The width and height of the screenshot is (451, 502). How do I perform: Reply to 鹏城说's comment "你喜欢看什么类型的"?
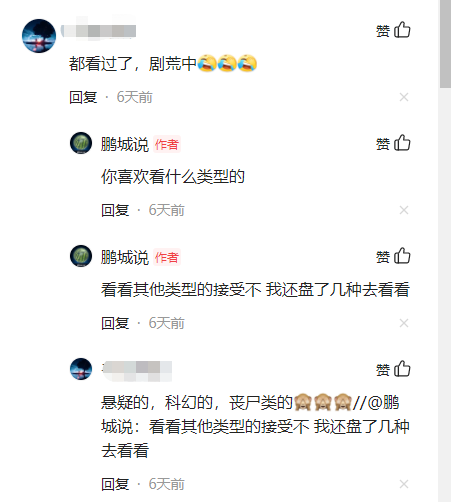115,210
